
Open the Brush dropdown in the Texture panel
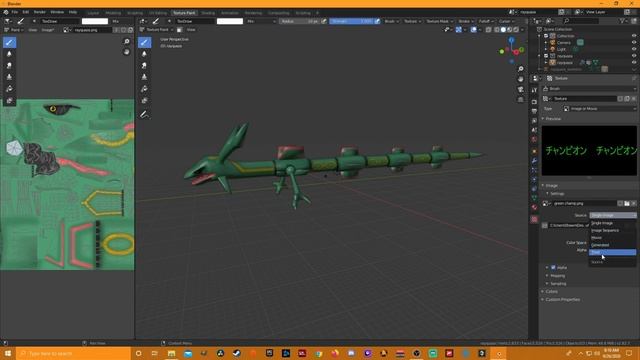tap(590, 89)
